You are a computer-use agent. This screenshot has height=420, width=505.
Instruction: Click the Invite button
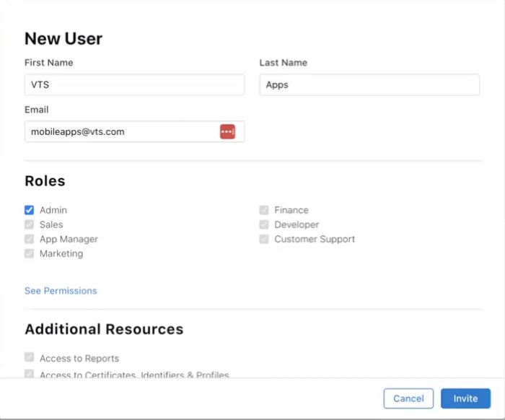click(x=465, y=398)
